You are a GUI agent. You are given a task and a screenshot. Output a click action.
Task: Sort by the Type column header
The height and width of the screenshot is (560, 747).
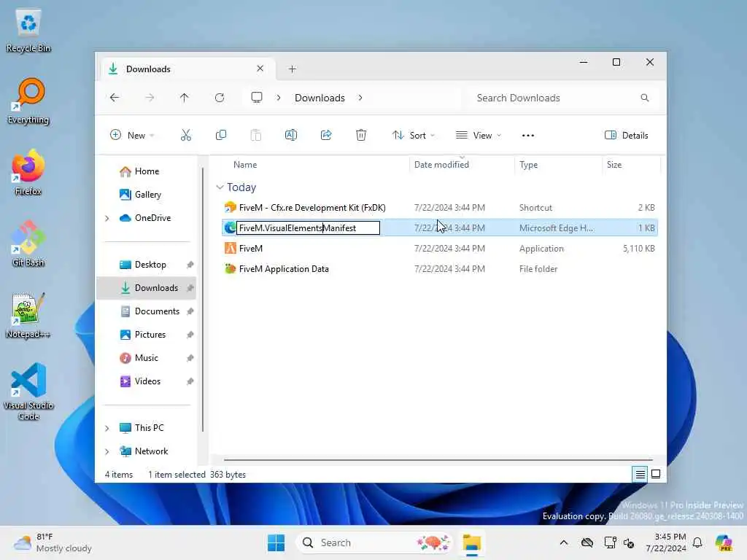[528, 165]
